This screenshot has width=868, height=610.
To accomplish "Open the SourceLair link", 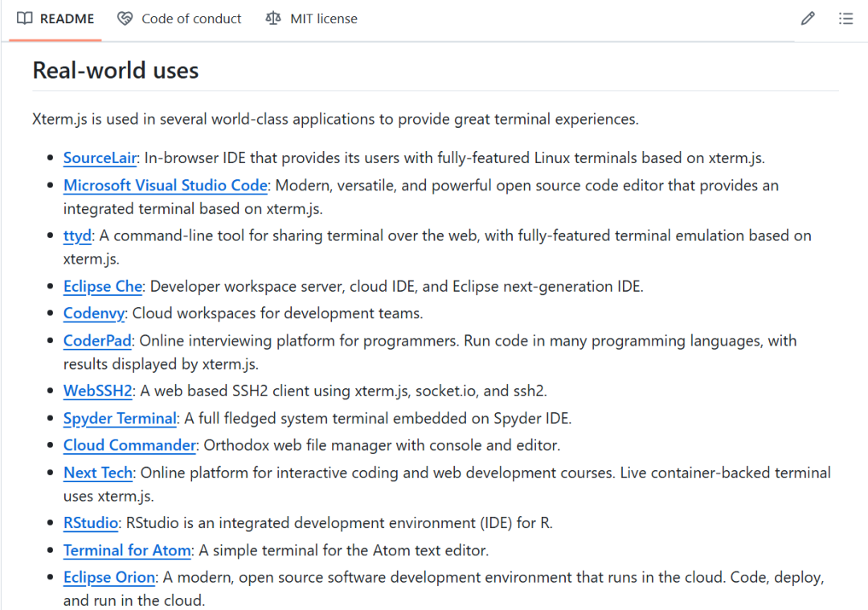I will point(100,158).
